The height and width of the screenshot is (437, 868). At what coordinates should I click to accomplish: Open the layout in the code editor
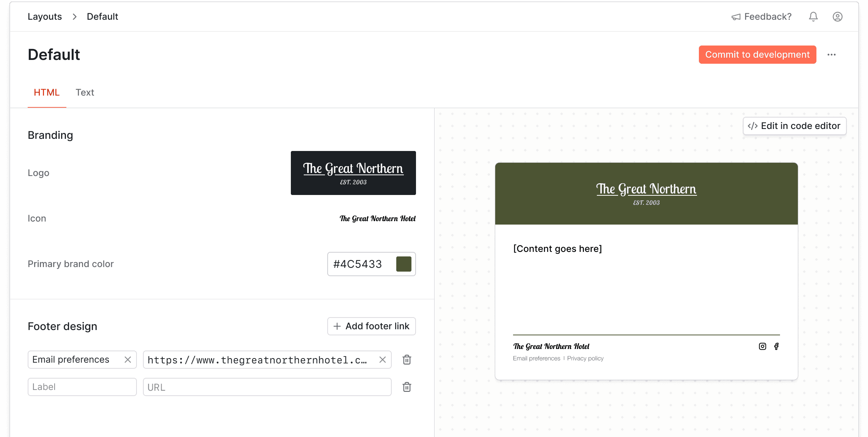coord(794,126)
